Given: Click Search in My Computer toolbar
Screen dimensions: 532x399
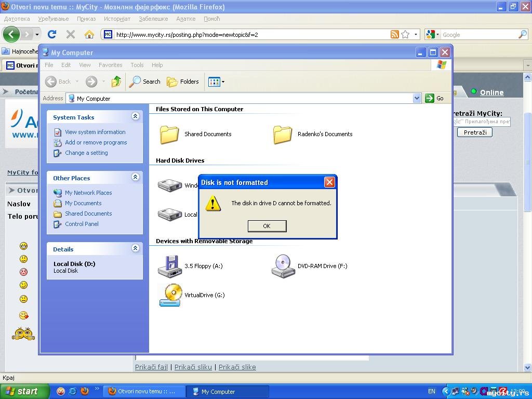Looking at the screenshot, I should tap(145, 82).
